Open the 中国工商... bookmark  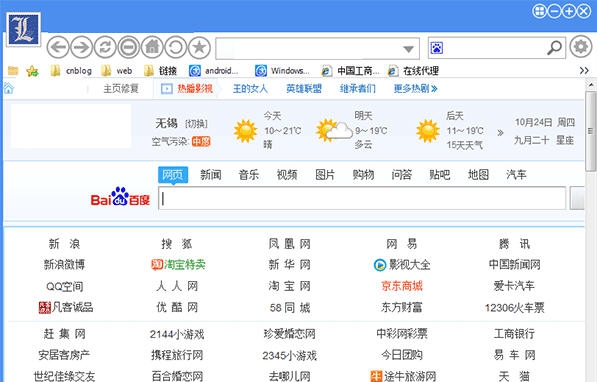[350, 71]
